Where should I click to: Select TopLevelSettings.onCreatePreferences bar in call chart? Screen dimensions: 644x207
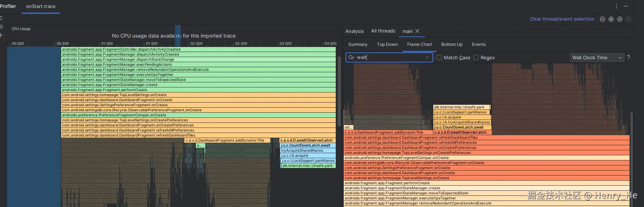tap(198, 120)
